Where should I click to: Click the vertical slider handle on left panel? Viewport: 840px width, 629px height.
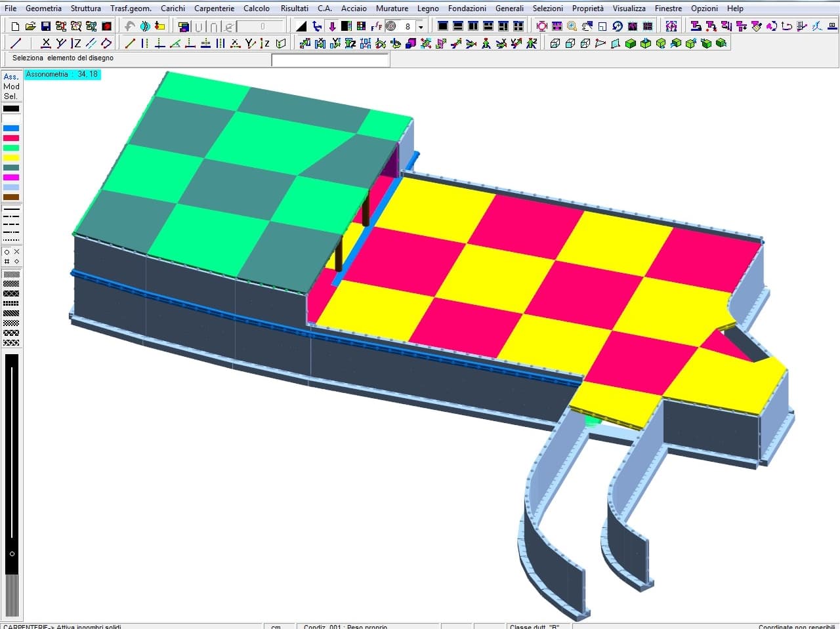(12, 554)
